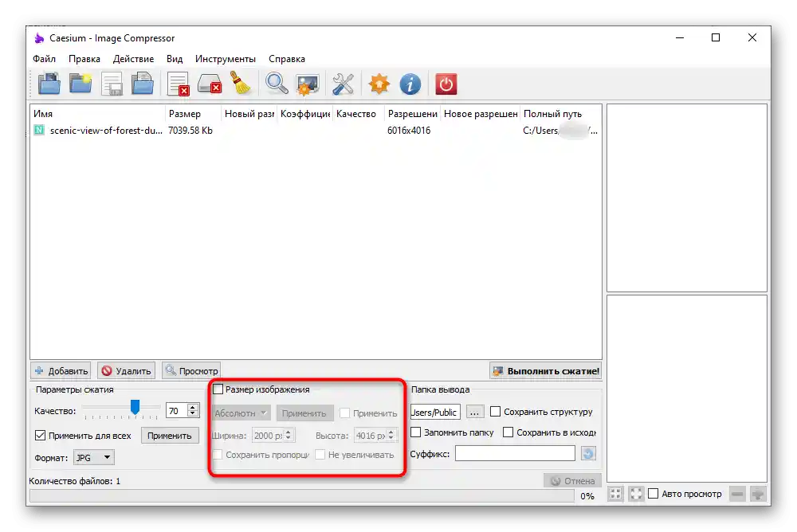Viewport: 797px width, 532px height.
Task: Open the Вид menu
Action: pyautogui.click(x=175, y=59)
